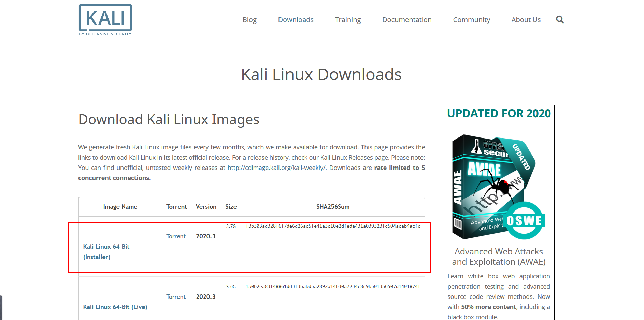
Task: Open the Documentation menu item
Action: [407, 20]
